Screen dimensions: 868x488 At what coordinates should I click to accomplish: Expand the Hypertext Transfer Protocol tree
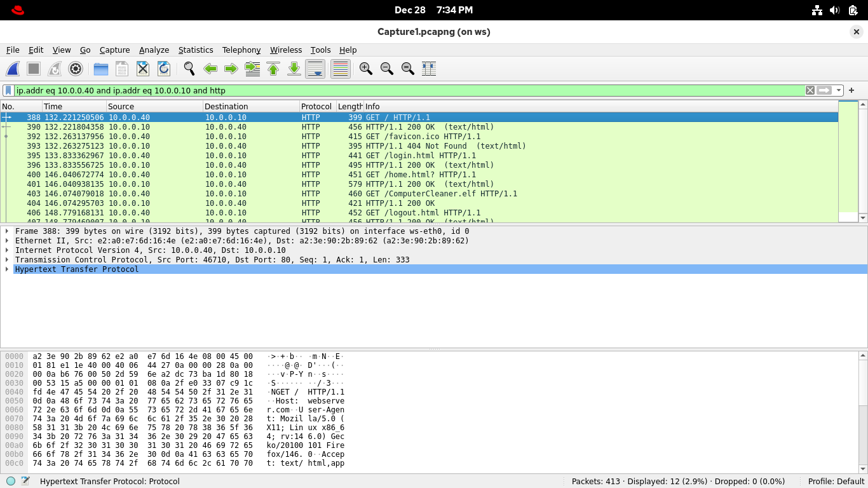7,269
